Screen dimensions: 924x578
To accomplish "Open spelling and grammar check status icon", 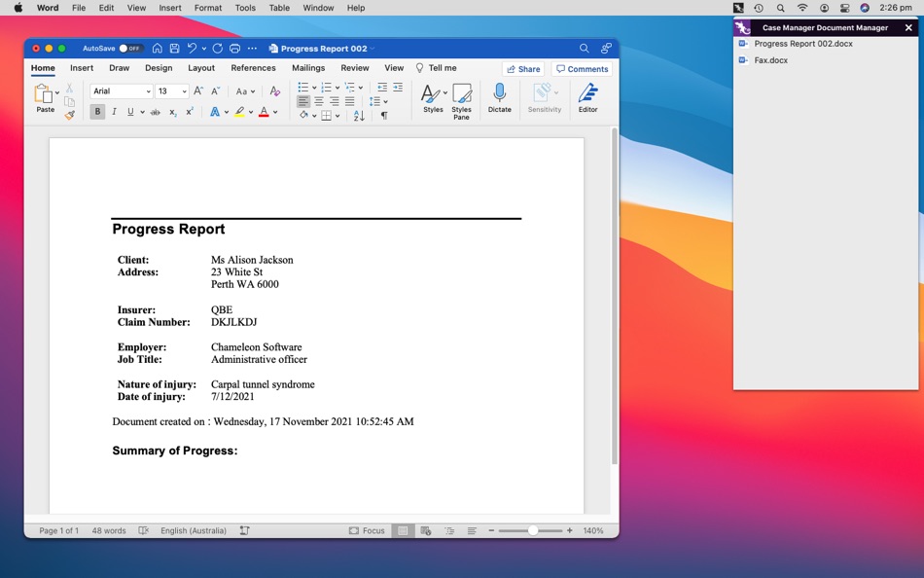I will click(x=143, y=531).
